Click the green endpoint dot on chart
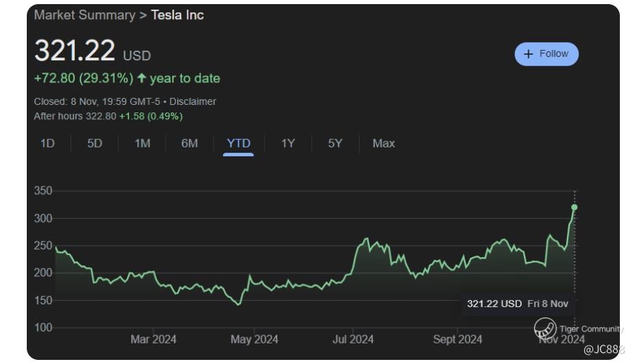Viewport: 637px width, 364px height. [x=575, y=207]
